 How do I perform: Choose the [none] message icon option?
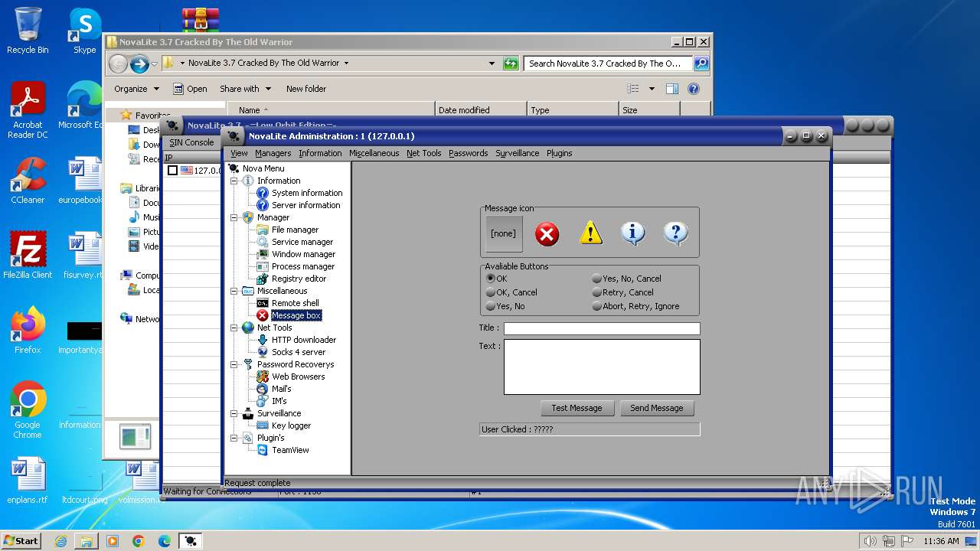pyautogui.click(x=503, y=233)
